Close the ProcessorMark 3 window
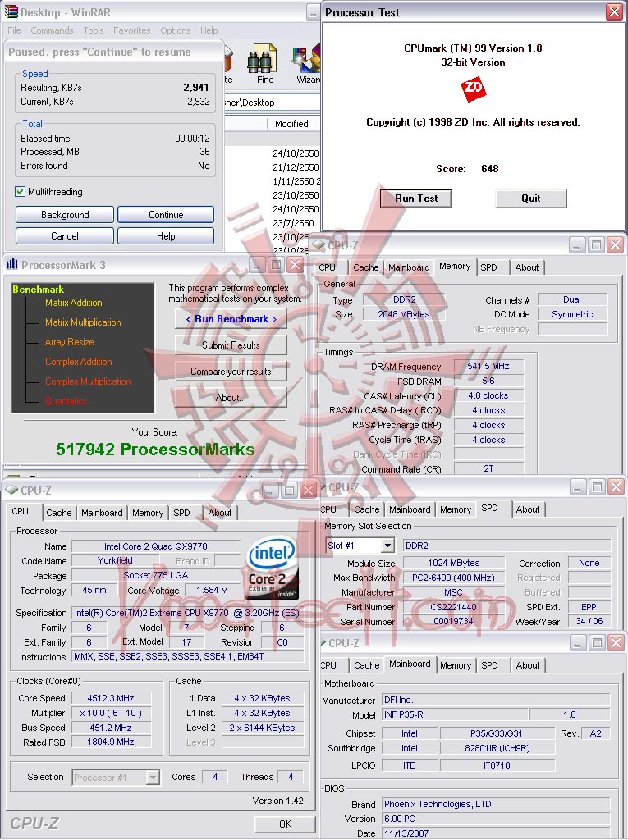 pyautogui.click(x=296, y=264)
